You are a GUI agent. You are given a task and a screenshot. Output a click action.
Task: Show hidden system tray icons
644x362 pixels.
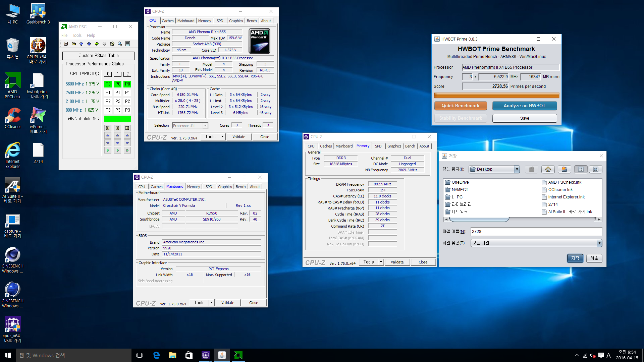[x=577, y=355]
